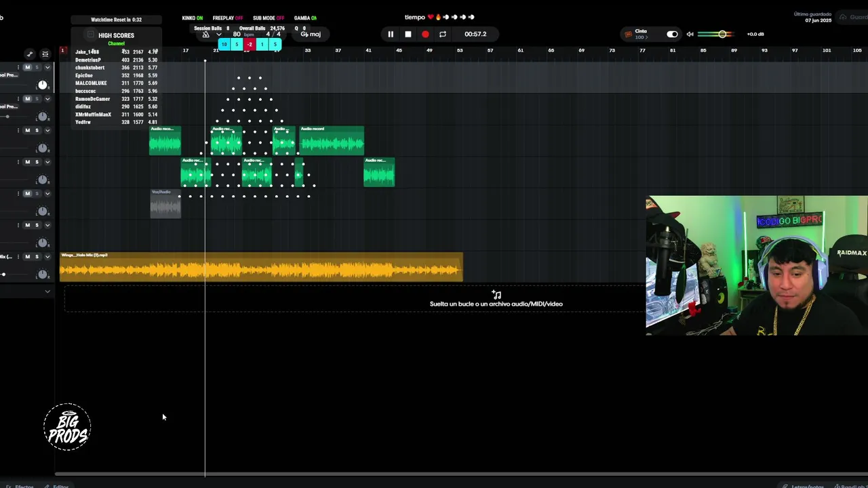The width and height of the screenshot is (868, 488).
Task: Click the webcam video thumbnail
Action: pyautogui.click(x=757, y=266)
